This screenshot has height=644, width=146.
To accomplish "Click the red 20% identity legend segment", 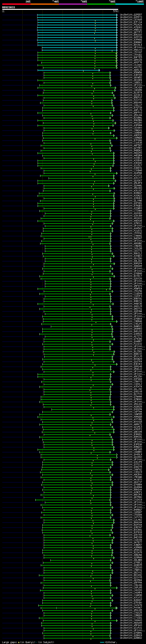I will [x=16, y=4].
